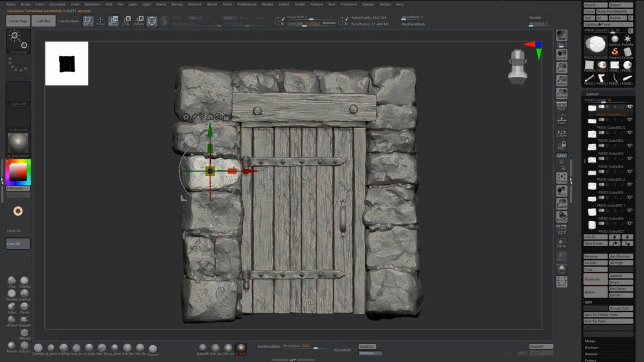
Task: Toggle the Gizmo 3D sphere icon
Action: click(x=152, y=21)
